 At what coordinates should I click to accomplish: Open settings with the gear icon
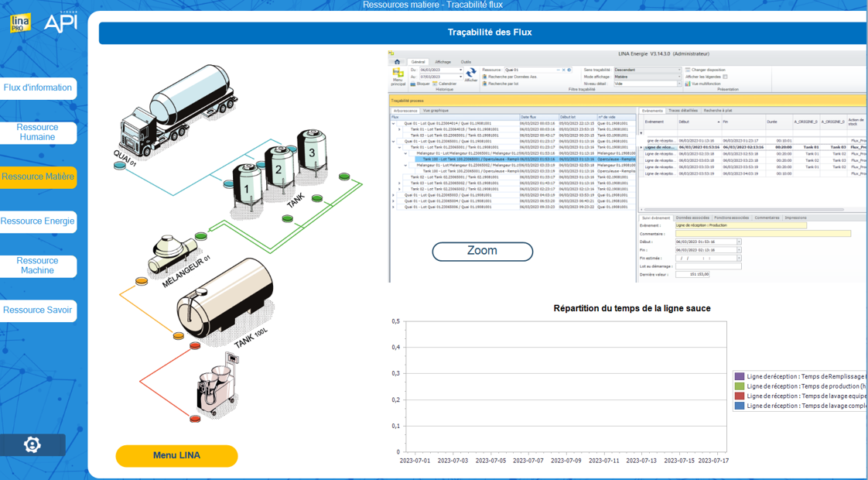tap(32, 444)
